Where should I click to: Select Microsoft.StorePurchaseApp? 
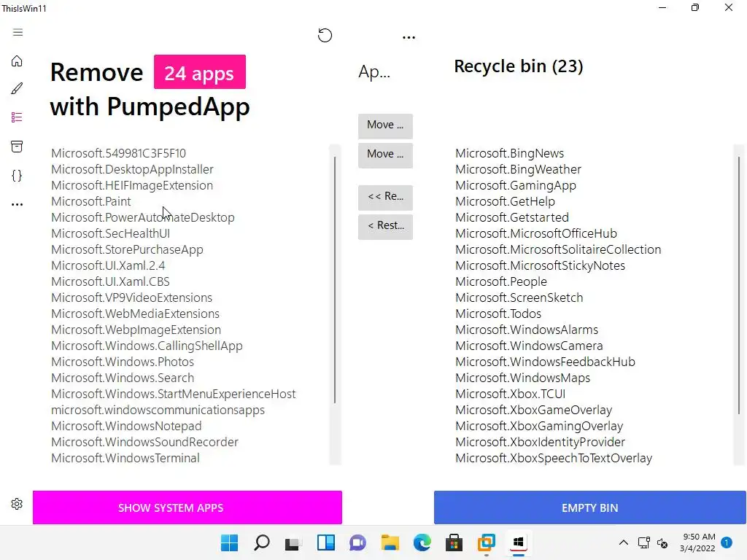pos(127,249)
